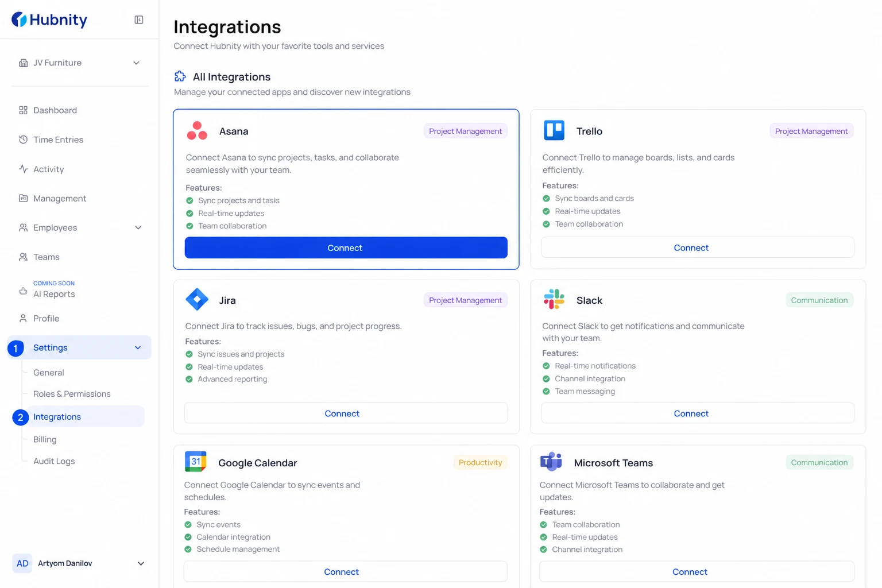Click Trello's Project Management tag

pyautogui.click(x=811, y=131)
